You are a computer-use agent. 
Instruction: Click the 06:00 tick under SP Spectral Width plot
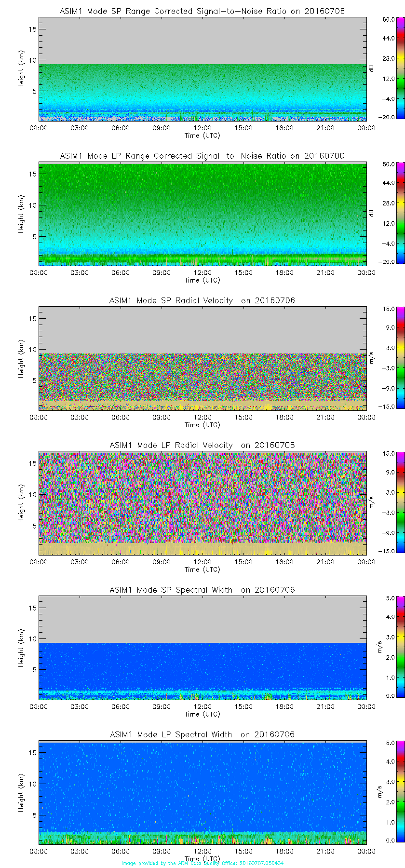click(121, 706)
